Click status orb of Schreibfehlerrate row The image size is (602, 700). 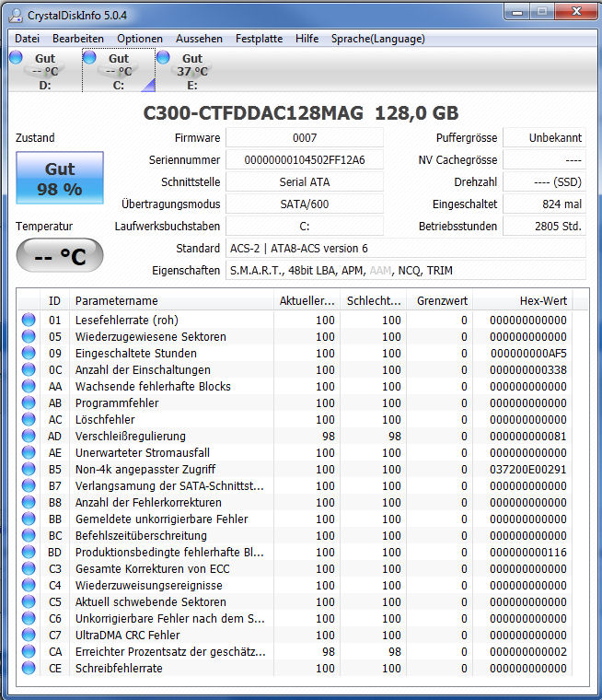coord(29,668)
